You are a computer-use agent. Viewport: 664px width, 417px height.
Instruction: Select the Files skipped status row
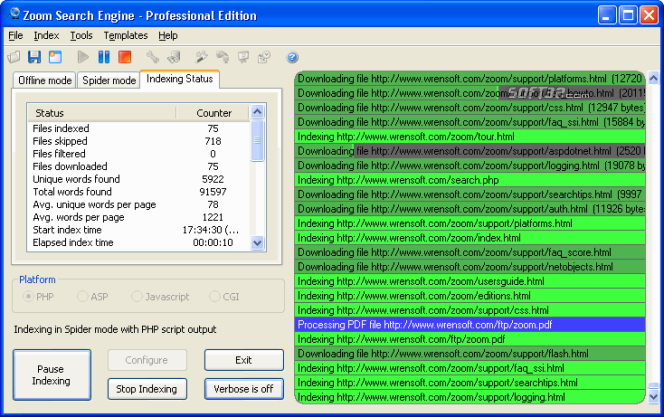click(139, 141)
